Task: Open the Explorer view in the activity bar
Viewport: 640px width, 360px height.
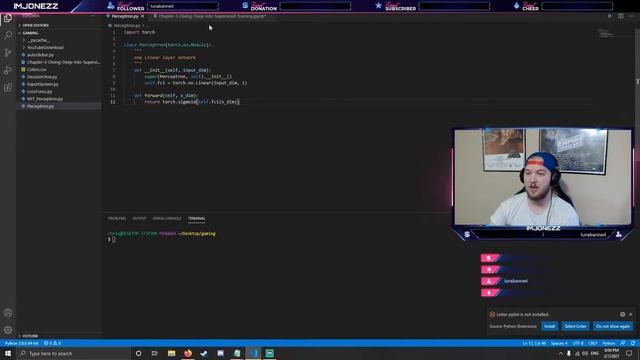Action: tap(8, 18)
